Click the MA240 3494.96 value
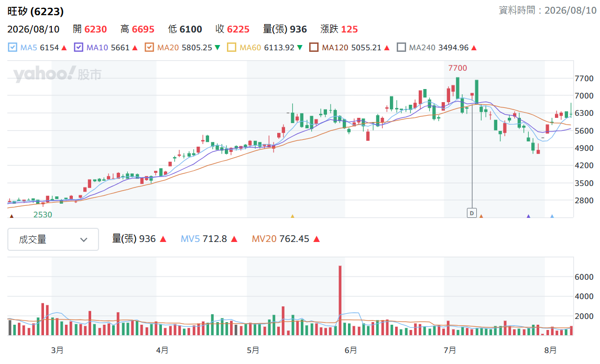The width and height of the screenshot is (600, 364). [439, 48]
